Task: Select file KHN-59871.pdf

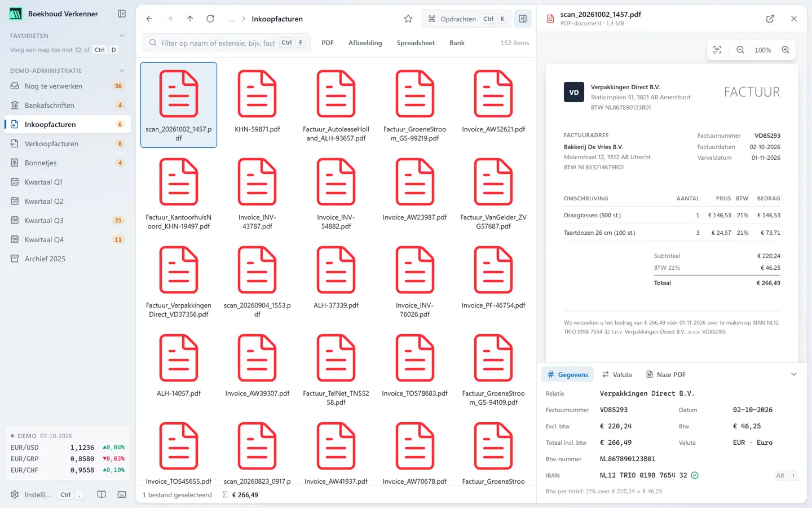Action: click(257, 104)
